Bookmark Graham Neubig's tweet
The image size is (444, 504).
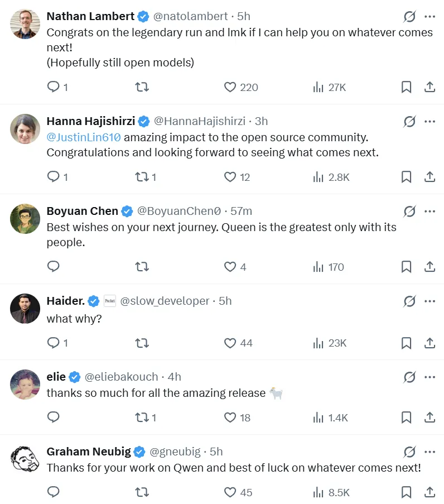407,492
